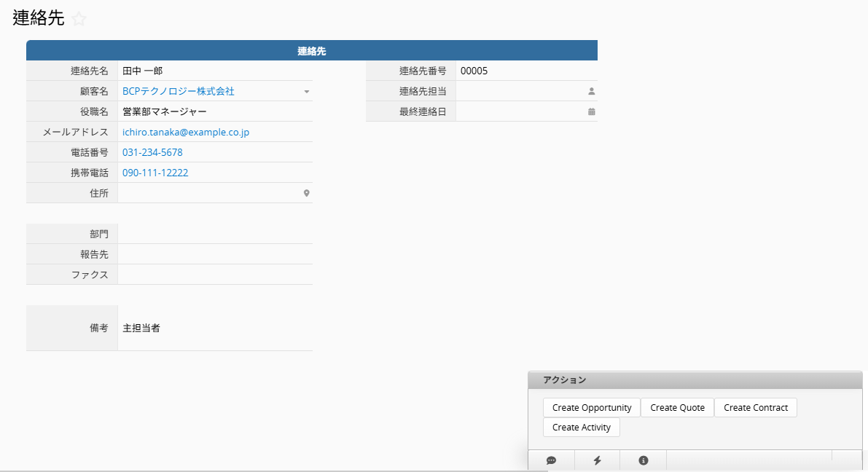This screenshot has width=868, height=472.
Task: Click the favorite star next to 連絡先 title
Action: click(x=79, y=20)
